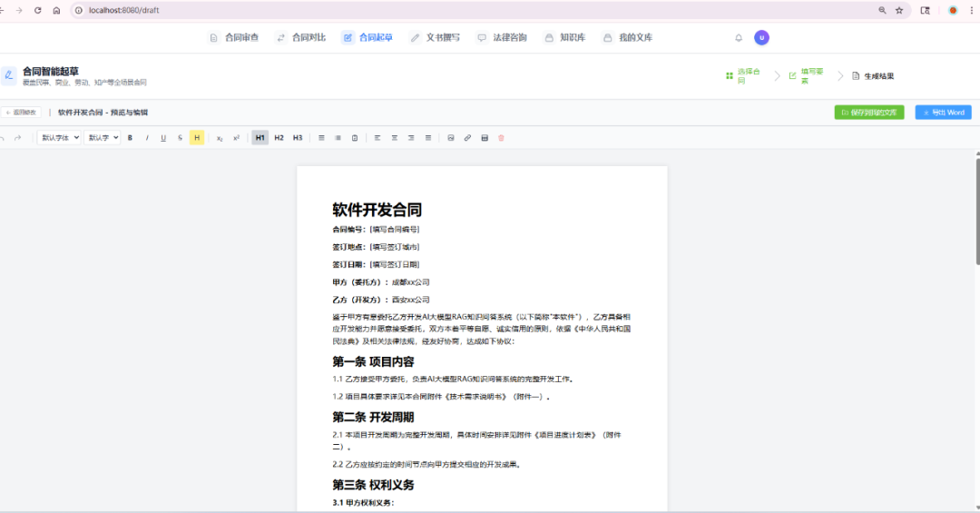Center align text using toolbar icon
Viewport: 980px width, 513px height.
[x=395, y=138]
